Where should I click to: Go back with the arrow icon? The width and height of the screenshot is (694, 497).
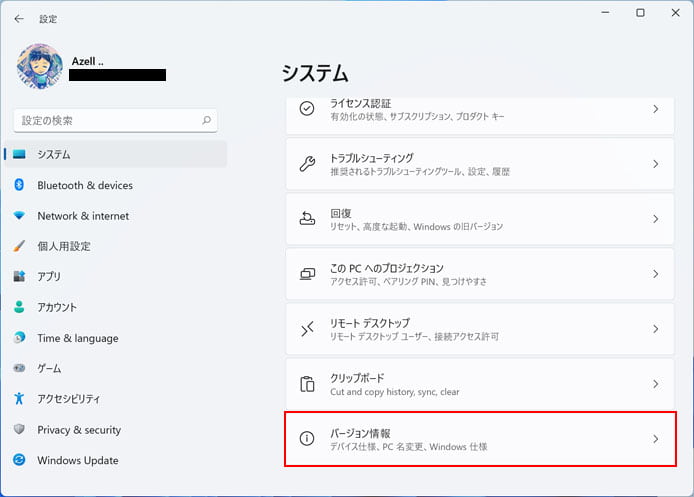tap(19, 19)
